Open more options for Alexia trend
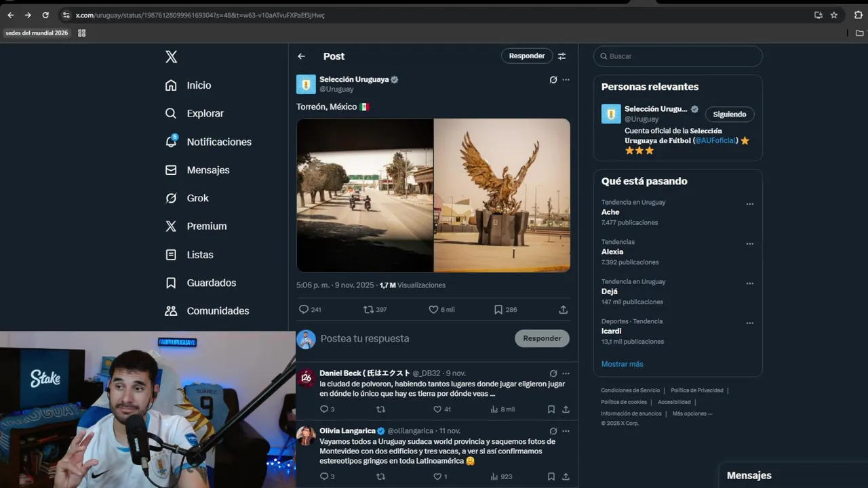The width and height of the screenshot is (868, 488). click(x=750, y=244)
